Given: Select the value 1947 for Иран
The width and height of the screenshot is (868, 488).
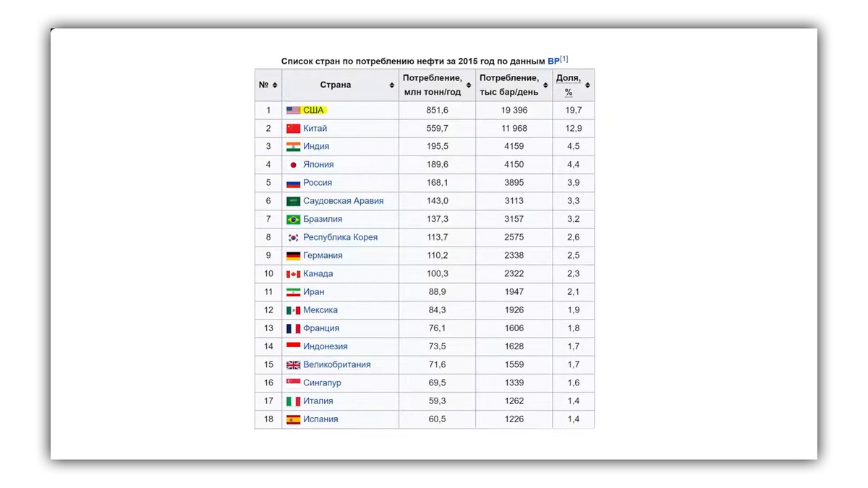Looking at the screenshot, I should point(514,291).
